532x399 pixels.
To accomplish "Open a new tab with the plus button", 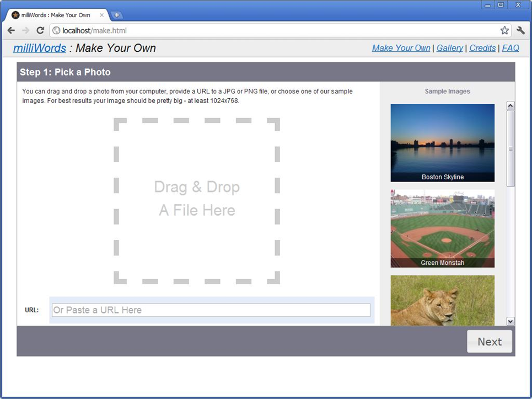I will click(x=117, y=15).
